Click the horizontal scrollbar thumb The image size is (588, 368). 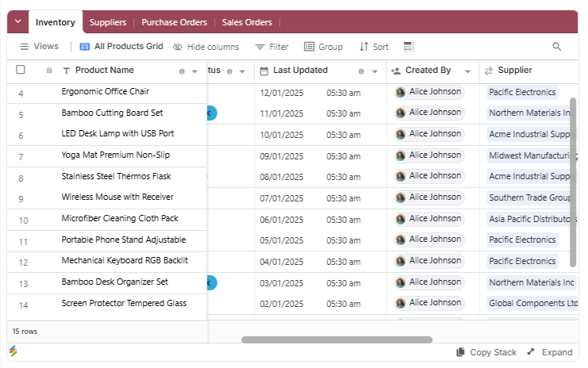pyautogui.click(x=336, y=339)
